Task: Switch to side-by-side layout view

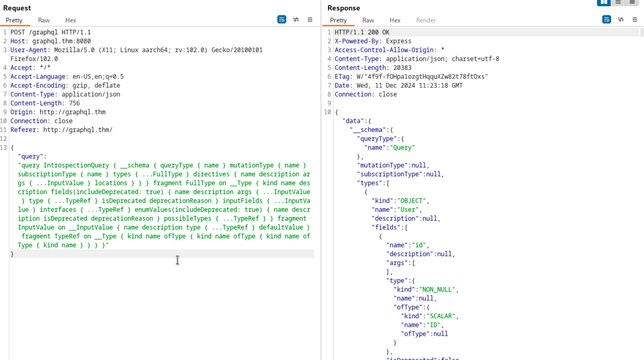Action: 604,2
